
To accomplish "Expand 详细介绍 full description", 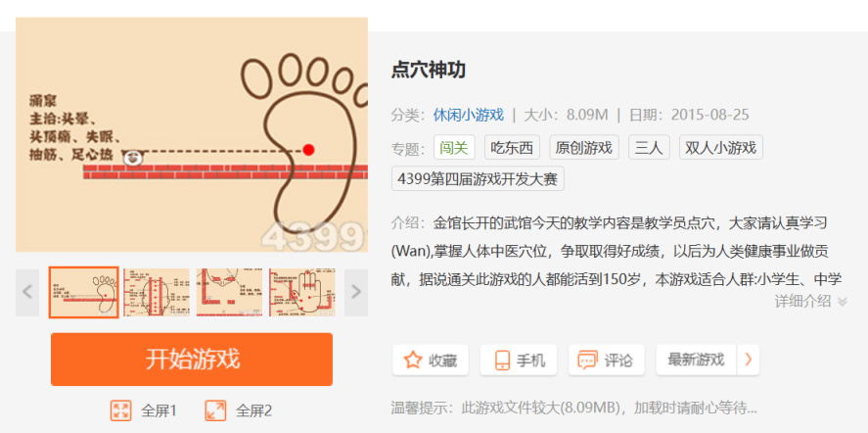I will click(811, 301).
